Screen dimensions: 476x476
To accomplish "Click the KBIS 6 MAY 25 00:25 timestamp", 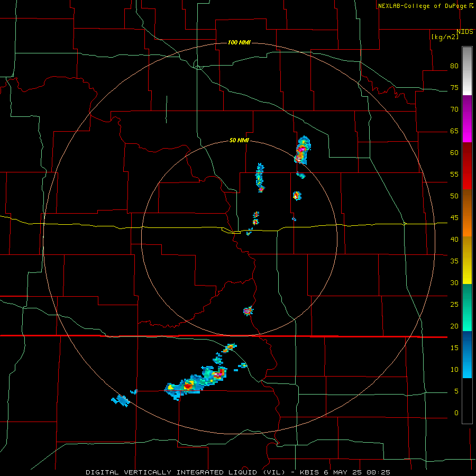I will pyautogui.click(x=345, y=472).
